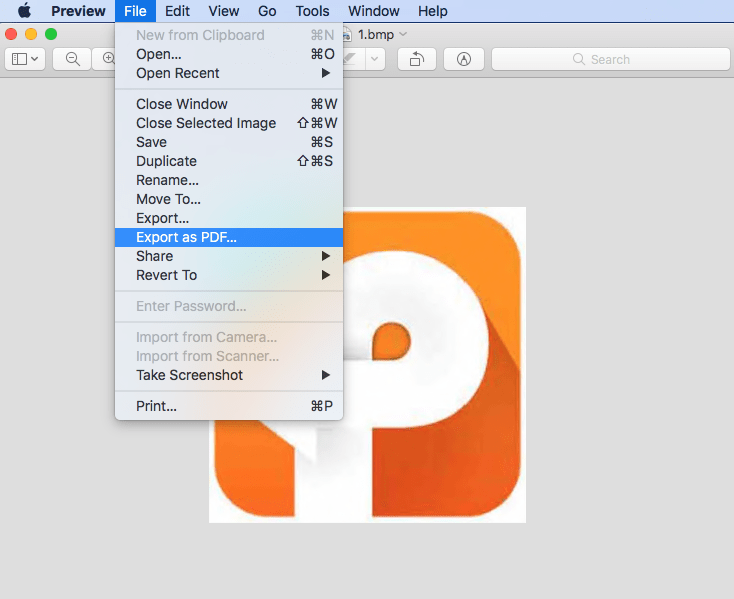
Task: Open the Preview application menu
Action: [x=78, y=11]
